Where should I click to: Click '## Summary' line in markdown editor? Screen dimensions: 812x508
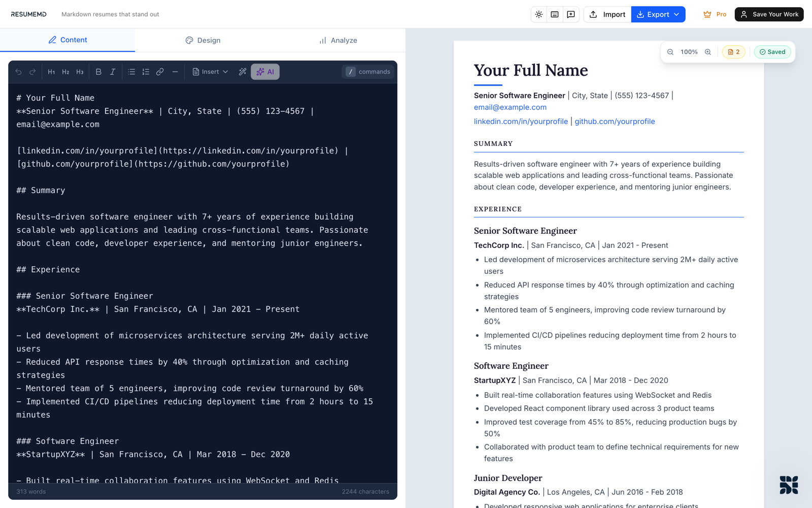tap(41, 190)
